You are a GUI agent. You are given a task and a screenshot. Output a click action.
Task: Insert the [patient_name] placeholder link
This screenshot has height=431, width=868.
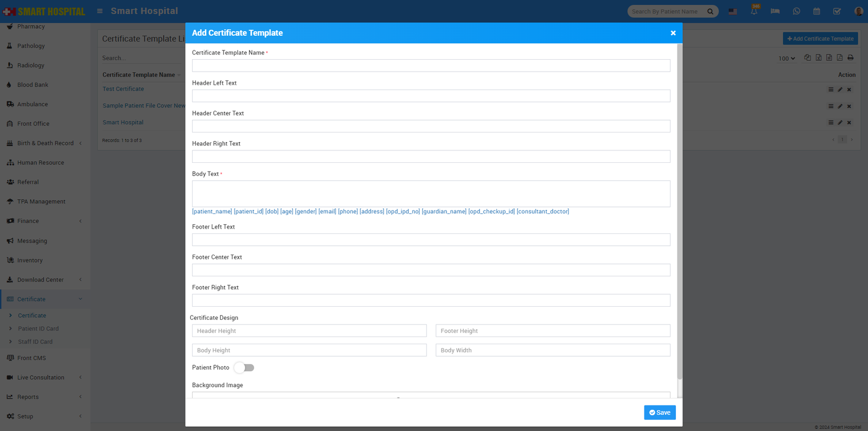212,211
